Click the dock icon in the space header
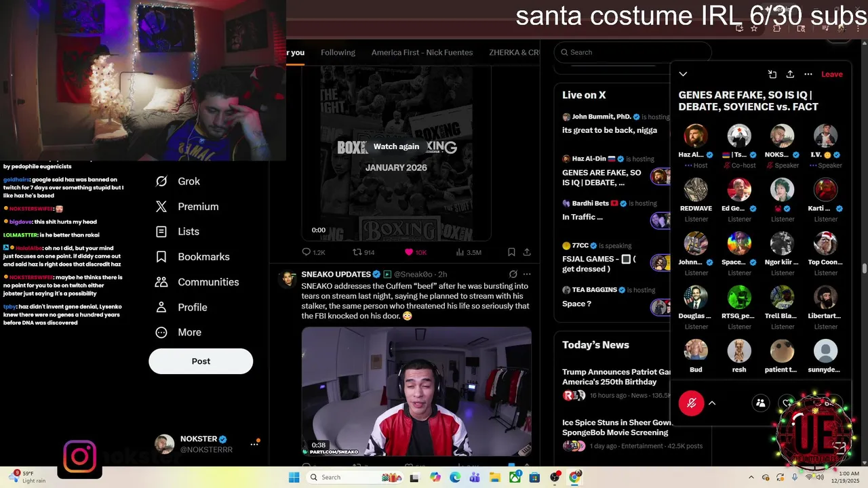The width and height of the screenshot is (868, 488). point(772,74)
